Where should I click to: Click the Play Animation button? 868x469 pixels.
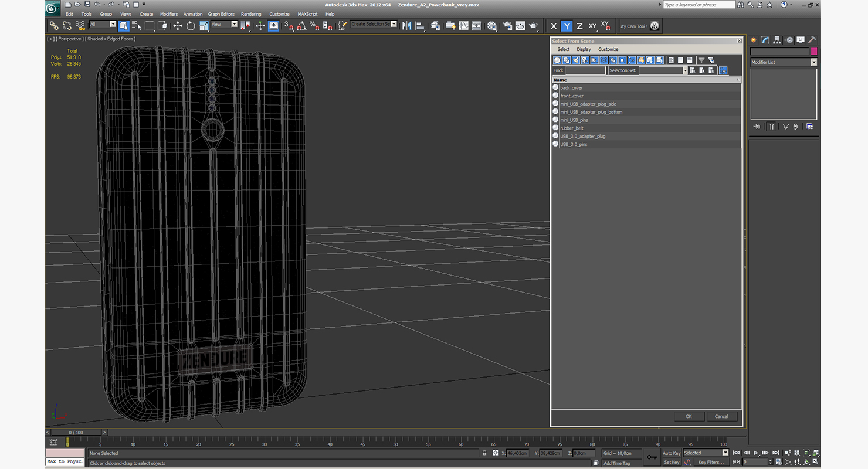click(756, 453)
